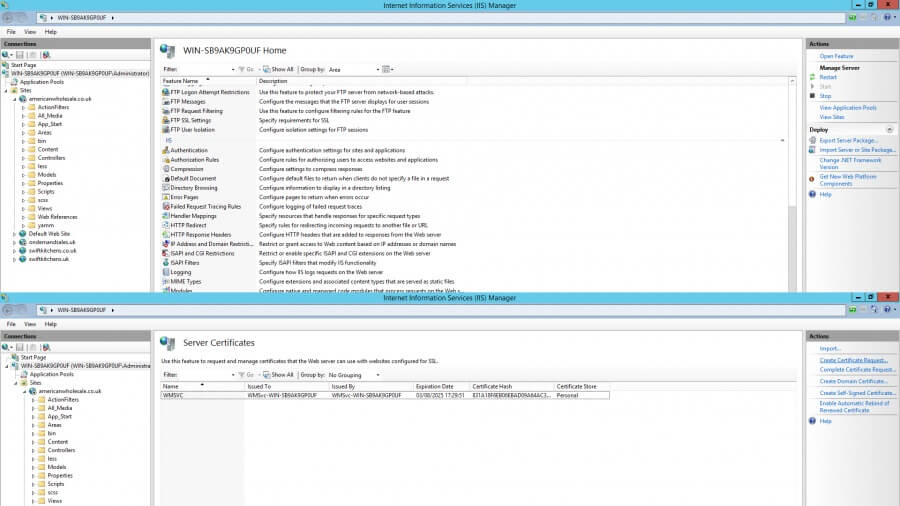The height and width of the screenshot is (506, 900).
Task: Select the WMSVC certificate row
Action: (x=385, y=396)
